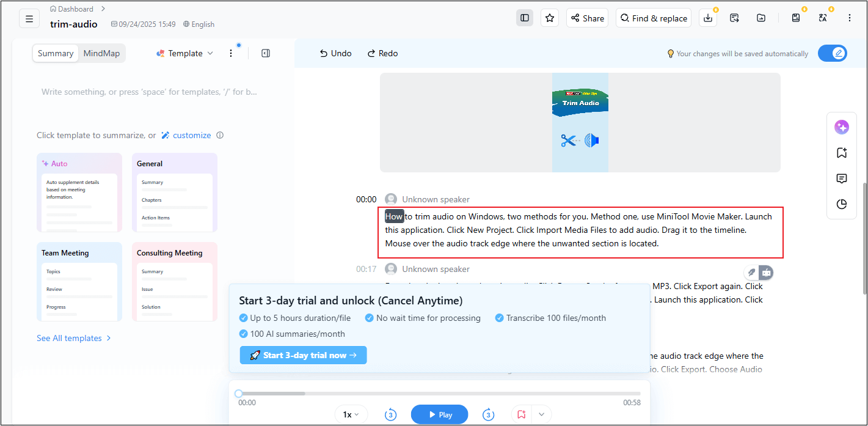The image size is (868, 426).
Task: Click Redo
Action: (x=382, y=53)
